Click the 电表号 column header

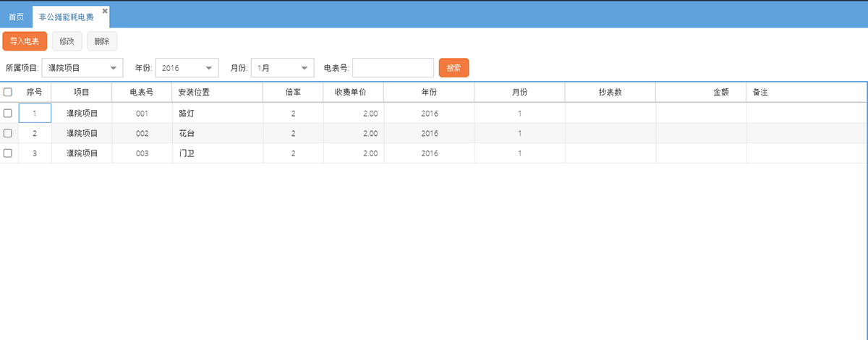click(142, 93)
